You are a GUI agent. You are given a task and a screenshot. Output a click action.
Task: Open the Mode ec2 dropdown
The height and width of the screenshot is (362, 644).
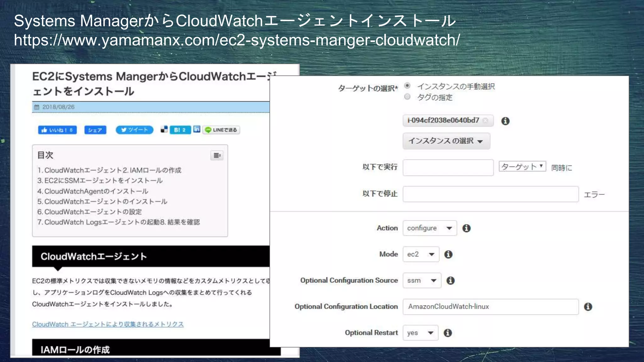click(x=421, y=254)
